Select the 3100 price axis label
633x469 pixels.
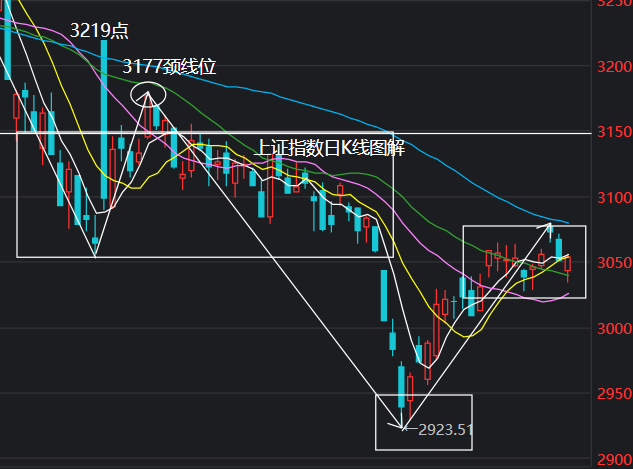(615, 198)
